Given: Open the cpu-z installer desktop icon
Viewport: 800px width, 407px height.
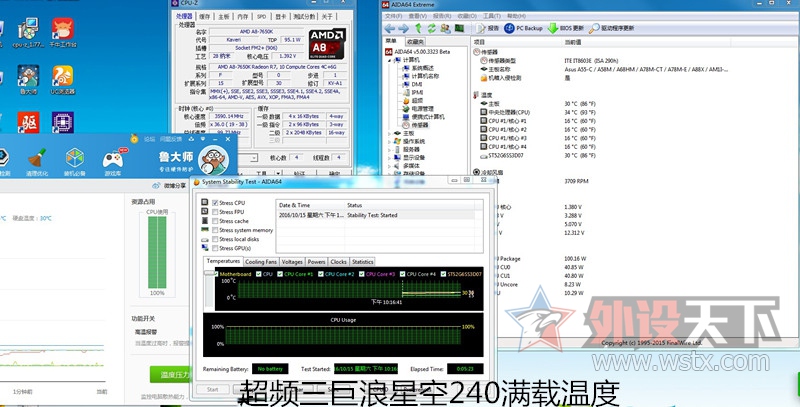Looking at the screenshot, I should point(28,33).
